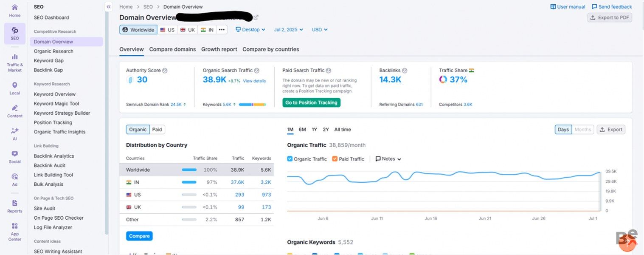
Task: Open the App Center icon
Action: (14, 226)
